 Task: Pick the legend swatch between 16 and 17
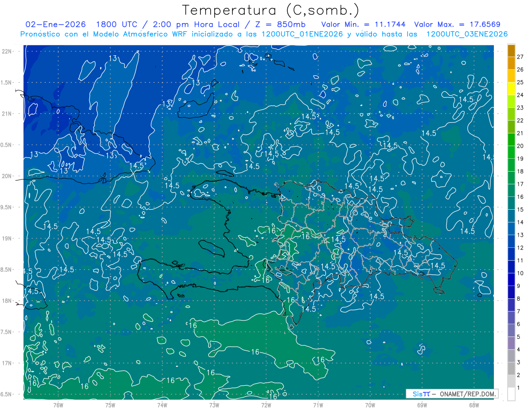point(511,190)
